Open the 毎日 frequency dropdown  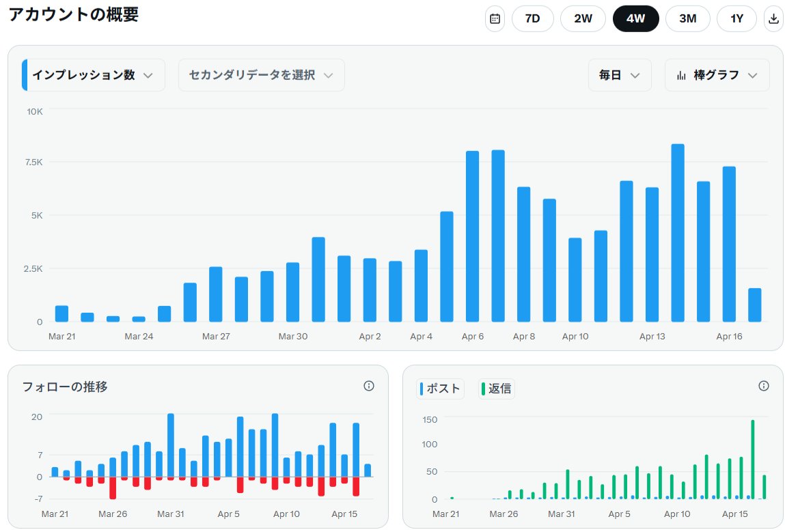(620, 75)
